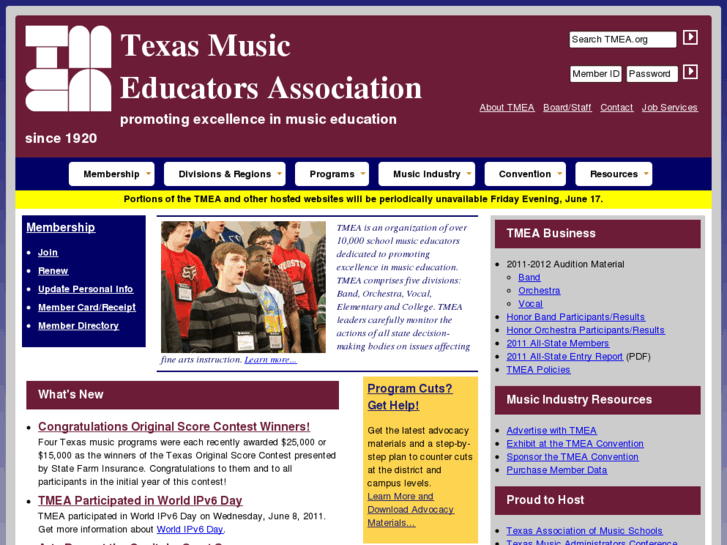The height and width of the screenshot is (545, 727).
Task: Open Honor Band Participants/Results link
Action: point(575,317)
